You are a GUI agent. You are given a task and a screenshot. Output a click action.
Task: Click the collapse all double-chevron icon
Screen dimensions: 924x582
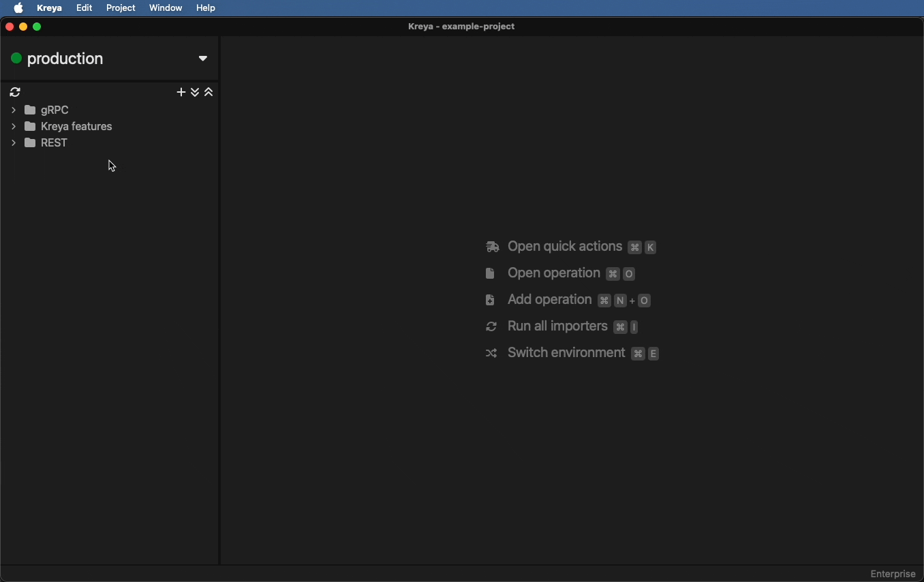[x=210, y=93]
